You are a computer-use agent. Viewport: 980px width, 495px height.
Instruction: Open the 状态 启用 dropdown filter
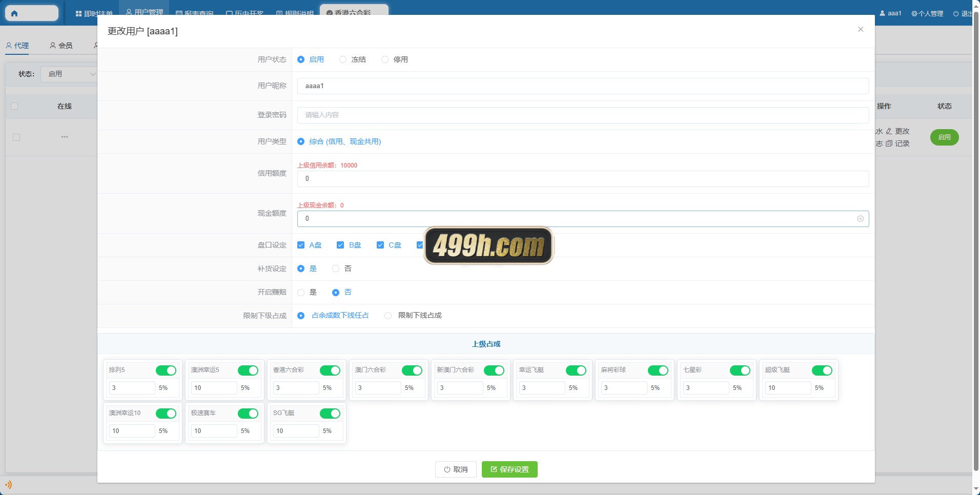tap(69, 74)
